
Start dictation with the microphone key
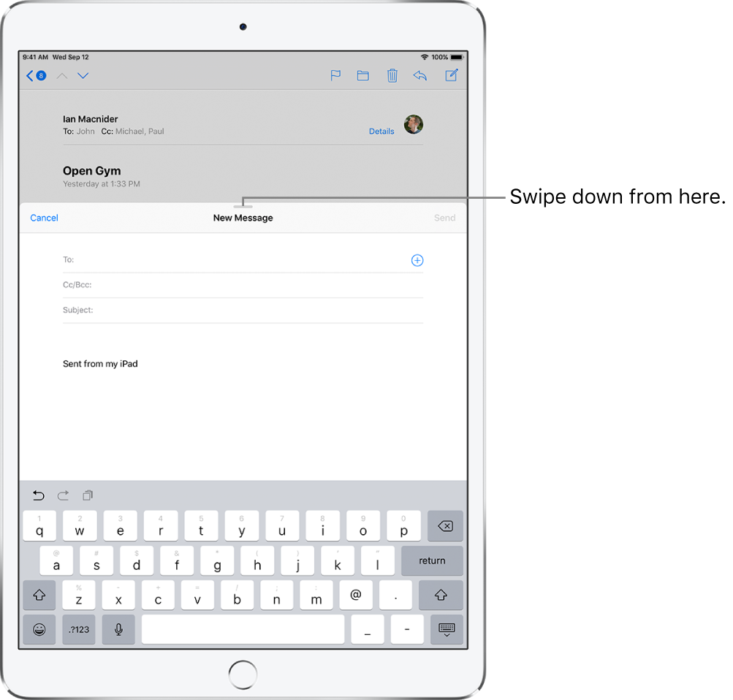(118, 629)
